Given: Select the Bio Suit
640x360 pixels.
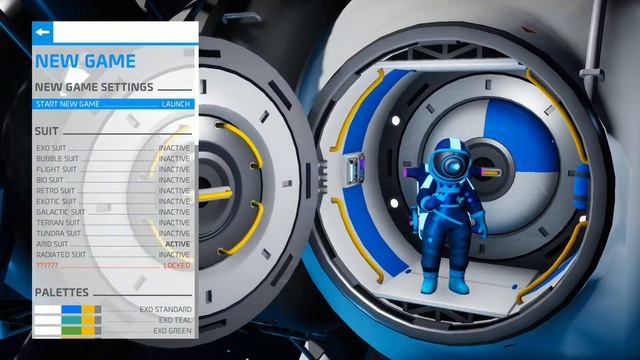Looking at the screenshot, I should [x=113, y=180].
